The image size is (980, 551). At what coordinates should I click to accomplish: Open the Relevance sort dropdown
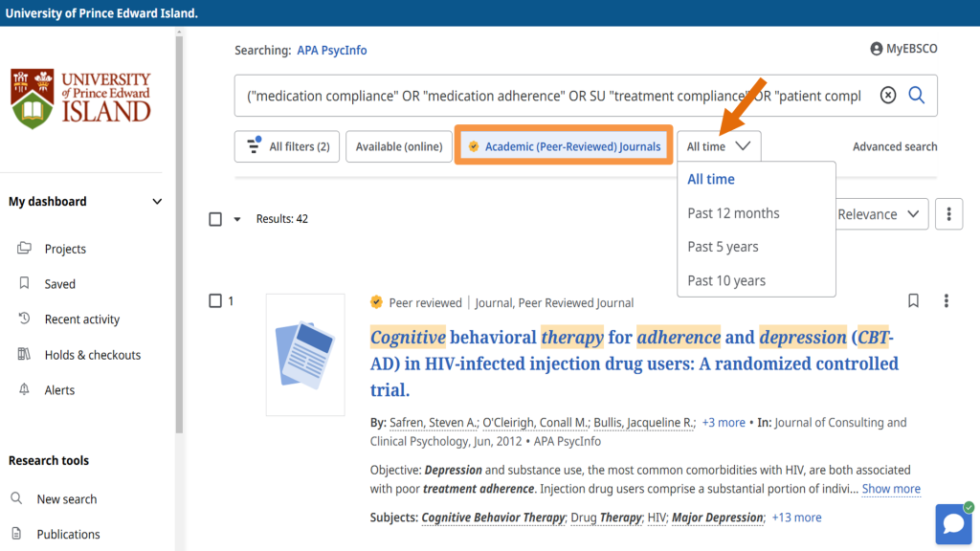tap(880, 214)
